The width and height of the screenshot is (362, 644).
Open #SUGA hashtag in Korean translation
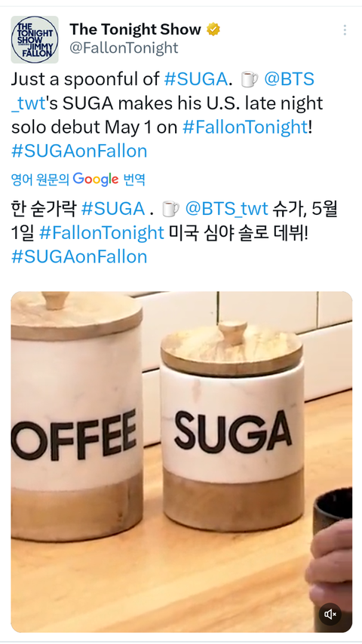(x=113, y=209)
